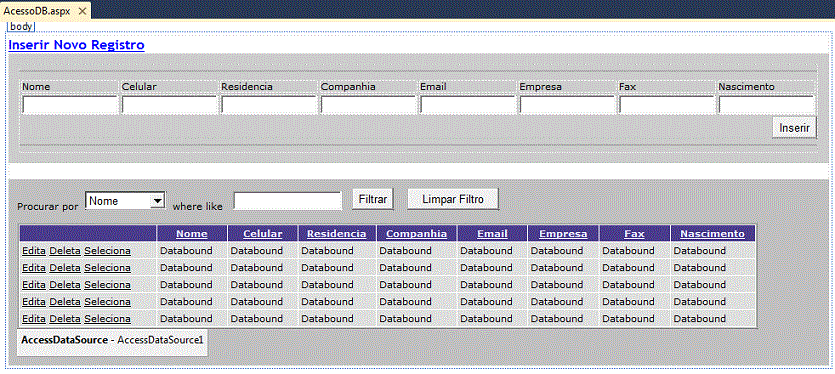Image resolution: width=835 pixels, height=374 pixels.
Task: Click Deleta in the last grid row
Action: tap(65, 319)
